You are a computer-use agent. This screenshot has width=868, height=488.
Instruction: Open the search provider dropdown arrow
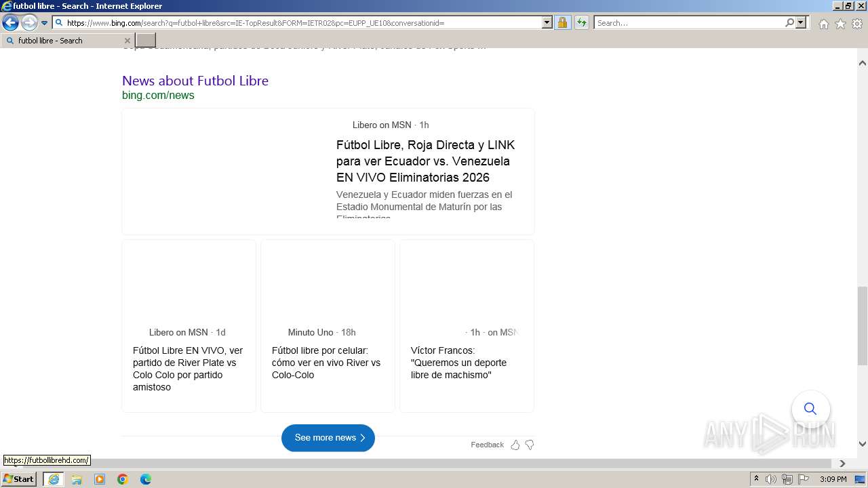(801, 22)
